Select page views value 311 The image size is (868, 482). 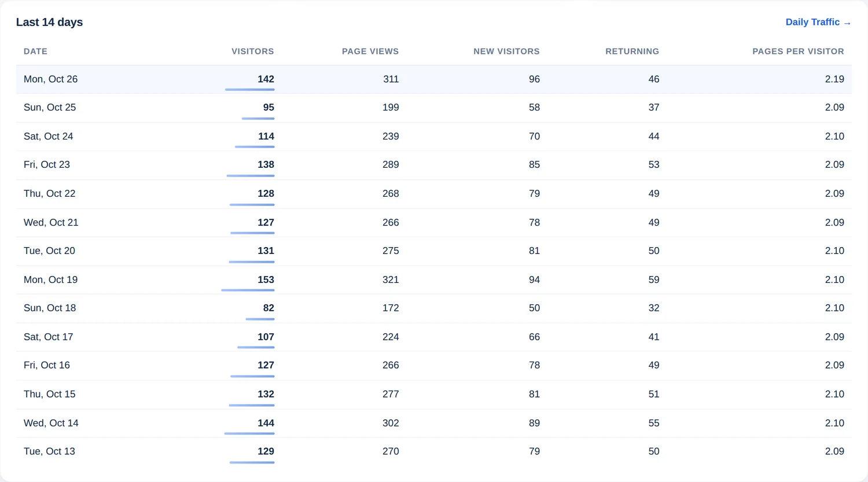391,79
